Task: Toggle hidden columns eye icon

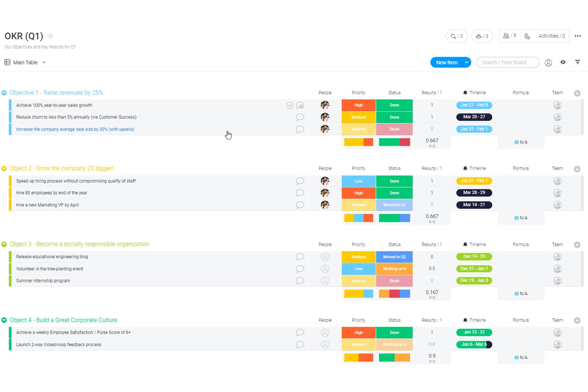Action: pos(563,62)
